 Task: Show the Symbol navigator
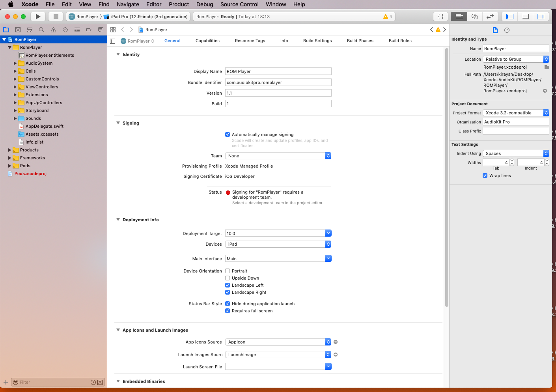30,30
